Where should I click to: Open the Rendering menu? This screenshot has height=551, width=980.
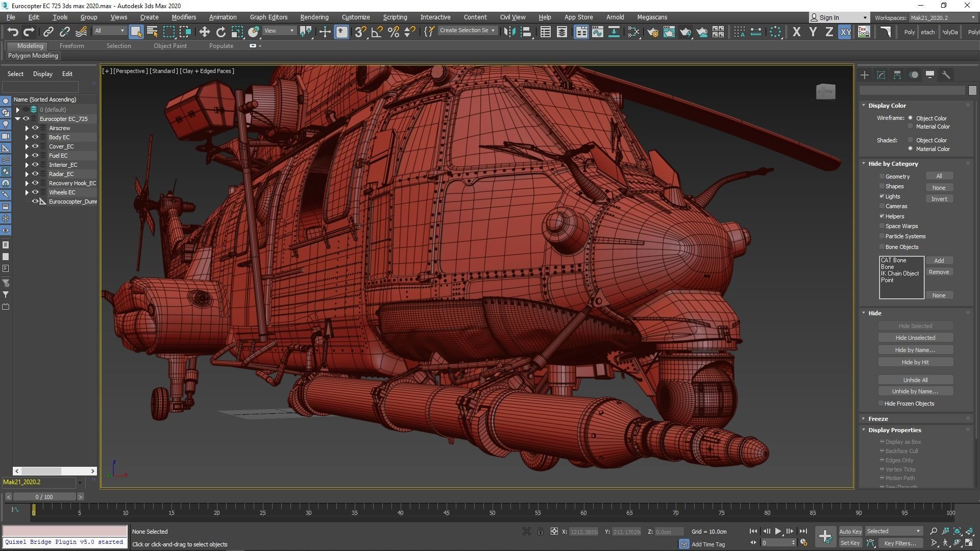click(x=314, y=17)
